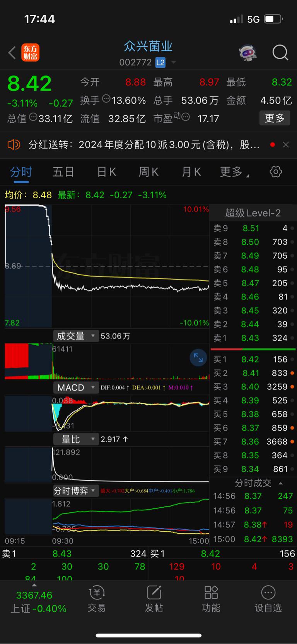
Task: Select the 买7 8.36 order row
Action: pyautogui.click(x=253, y=442)
